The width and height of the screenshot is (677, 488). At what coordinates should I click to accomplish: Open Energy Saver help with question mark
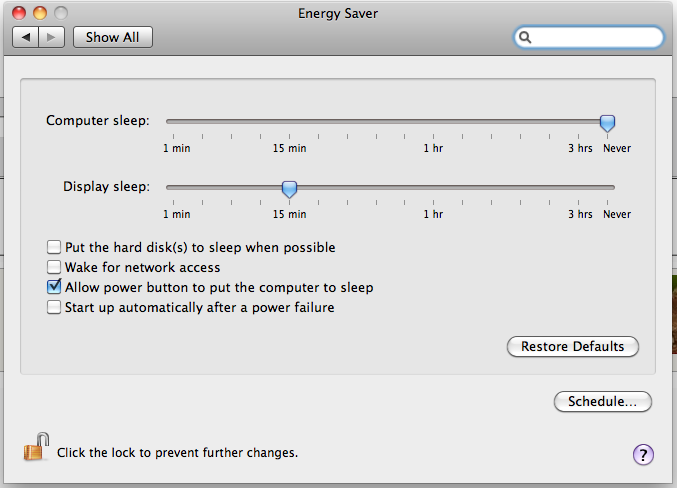[x=643, y=454]
